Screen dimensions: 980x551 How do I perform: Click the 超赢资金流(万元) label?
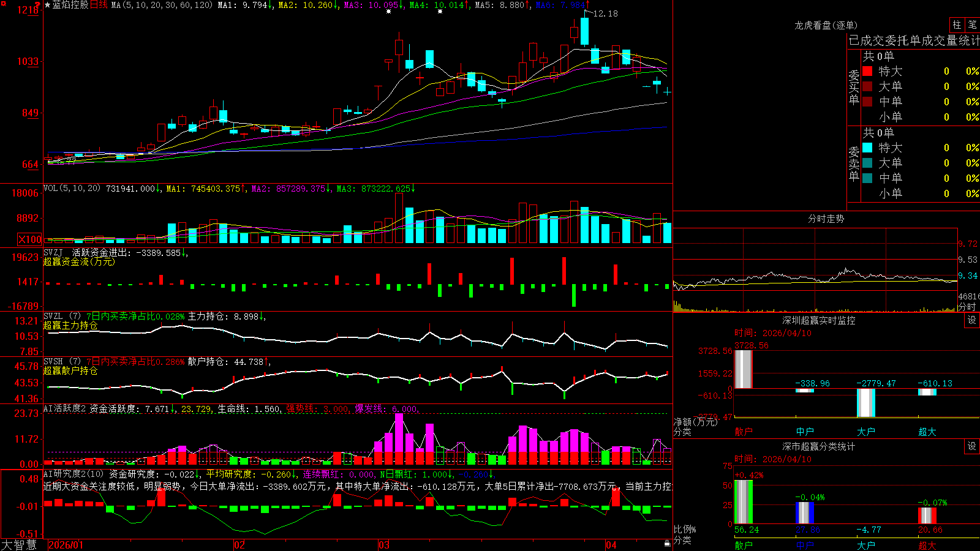[x=79, y=261]
